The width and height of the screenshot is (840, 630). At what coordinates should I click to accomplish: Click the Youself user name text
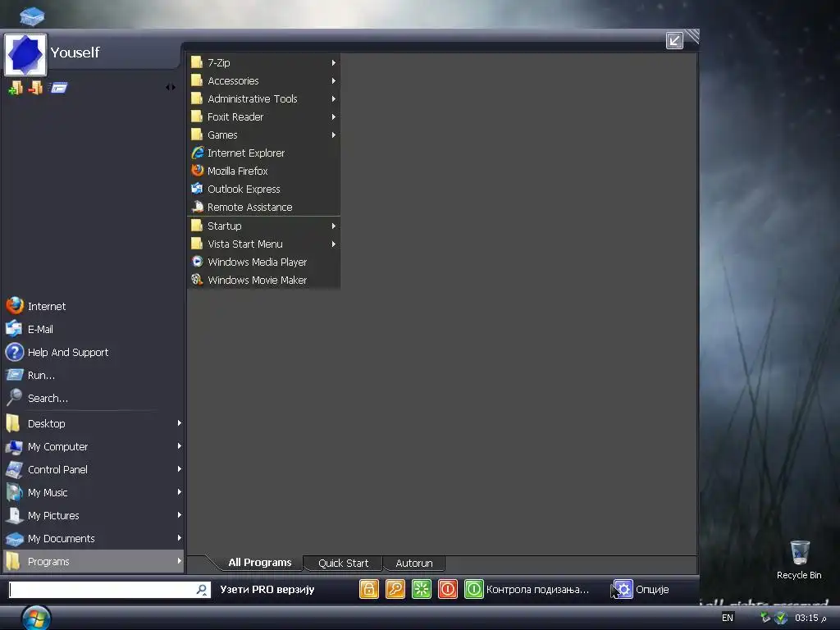coord(75,52)
